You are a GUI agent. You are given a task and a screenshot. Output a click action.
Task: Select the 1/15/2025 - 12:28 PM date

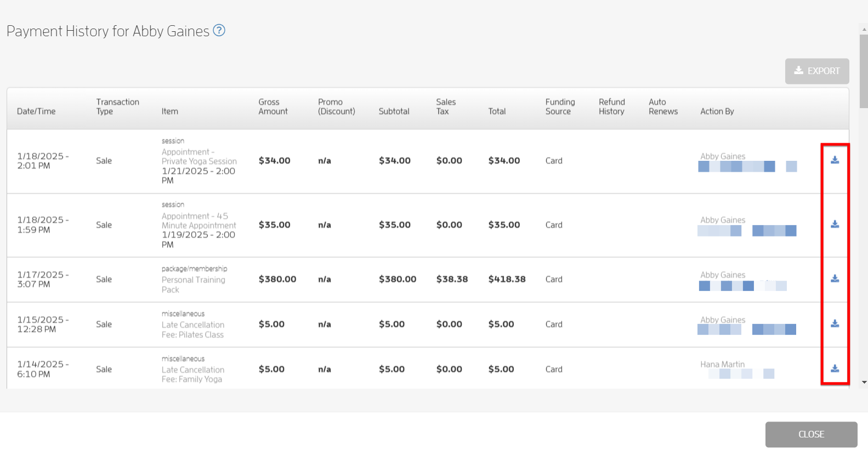pos(43,324)
